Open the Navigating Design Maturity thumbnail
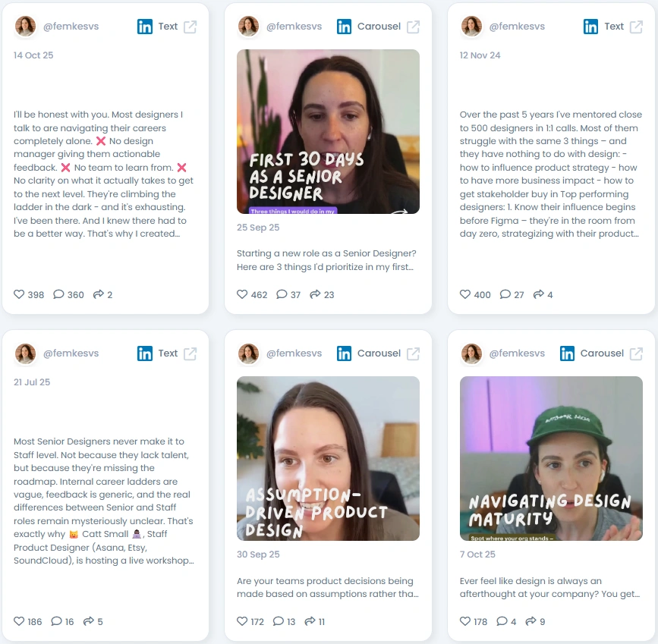This screenshot has height=644, width=658. 551,458
